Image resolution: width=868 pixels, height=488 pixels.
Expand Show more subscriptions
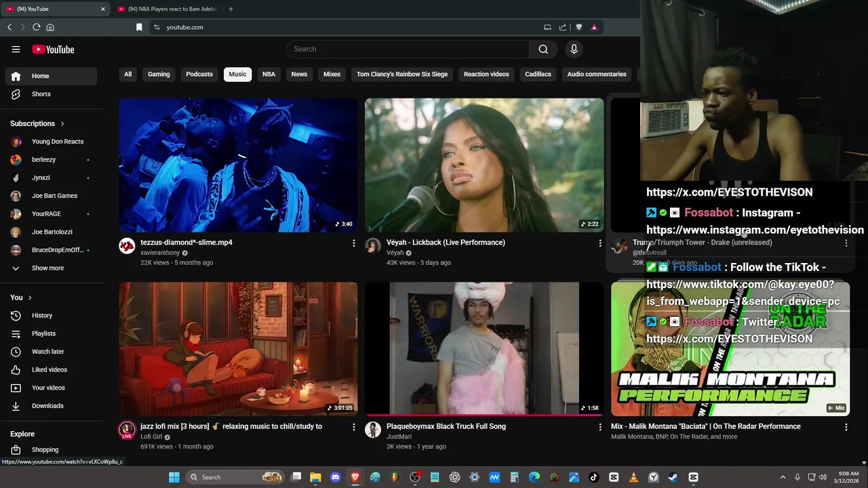coord(51,268)
